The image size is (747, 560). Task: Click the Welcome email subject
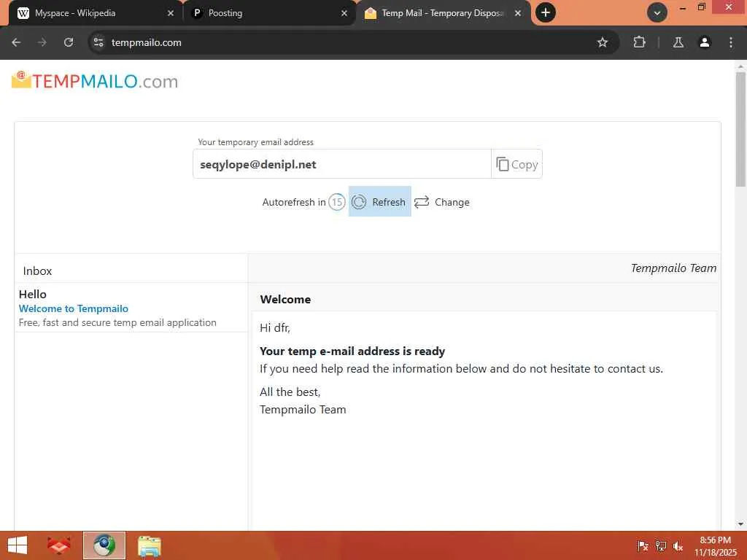(285, 300)
